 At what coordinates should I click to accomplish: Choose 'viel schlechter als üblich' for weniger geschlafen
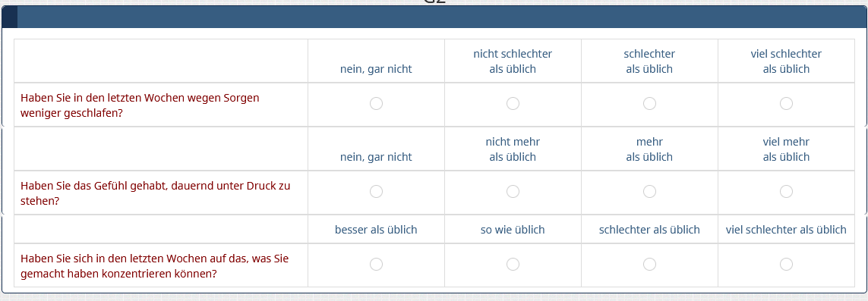point(786,103)
